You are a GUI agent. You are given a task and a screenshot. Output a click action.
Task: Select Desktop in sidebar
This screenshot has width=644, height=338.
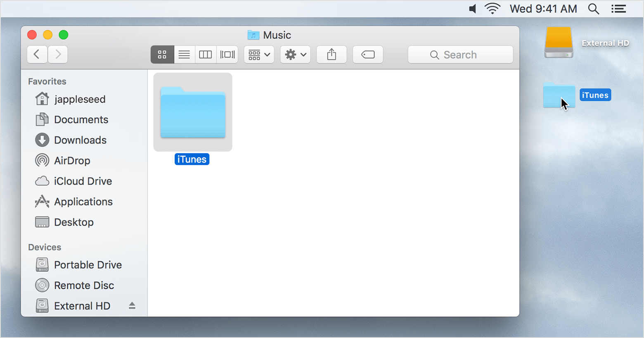coord(64,222)
